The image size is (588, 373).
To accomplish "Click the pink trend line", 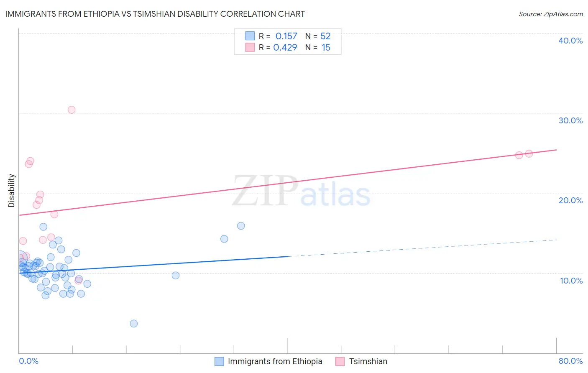I will pyautogui.click(x=288, y=182).
